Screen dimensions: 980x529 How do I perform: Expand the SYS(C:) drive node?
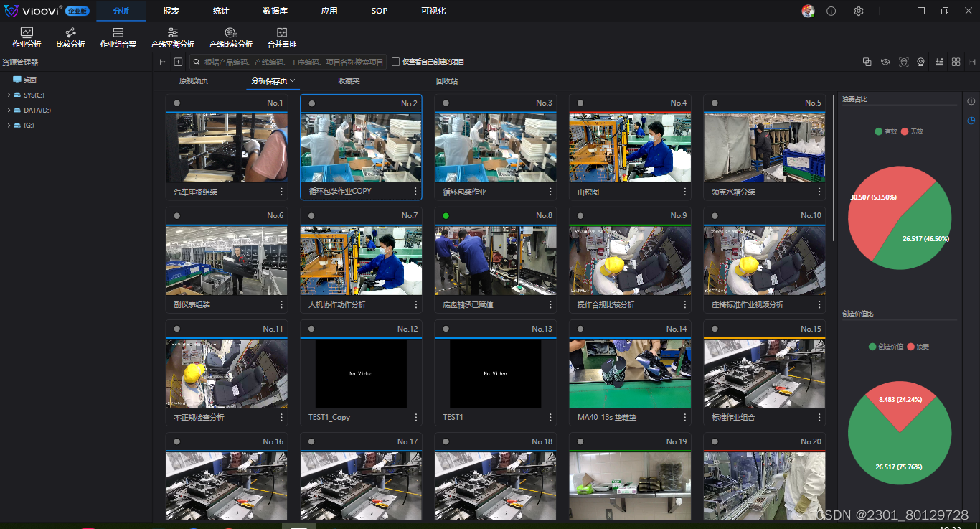[x=9, y=95]
